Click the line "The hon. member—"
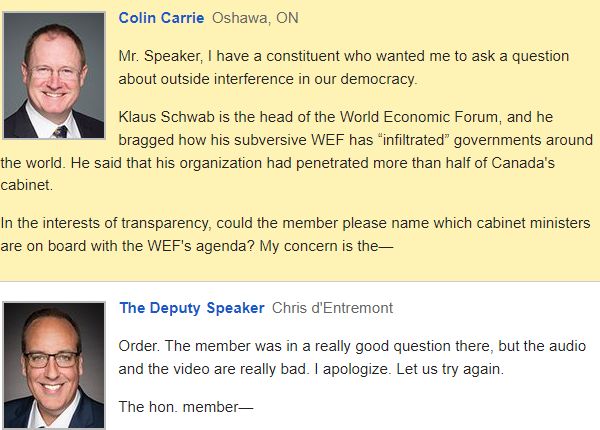Image resolution: width=600 pixels, height=430 pixels. (x=186, y=407)
